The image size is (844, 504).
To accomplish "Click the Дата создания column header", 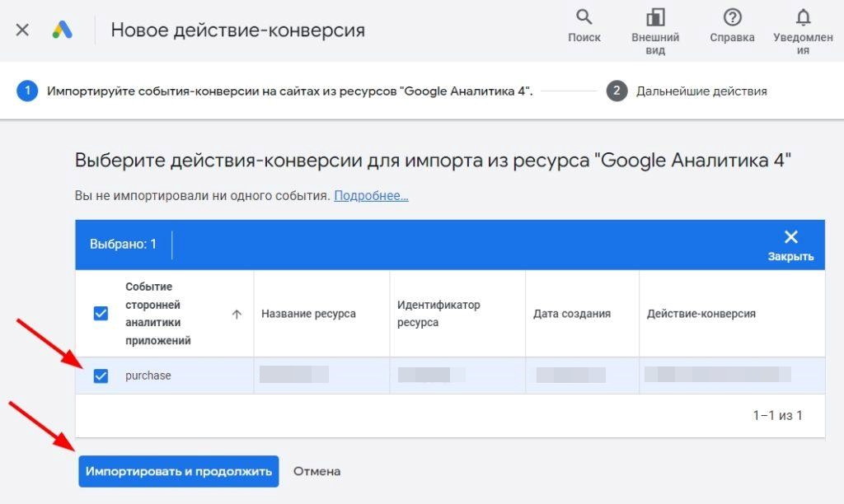I will (x=571, y=314).
